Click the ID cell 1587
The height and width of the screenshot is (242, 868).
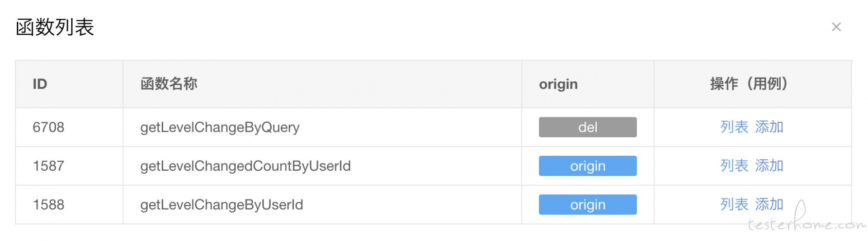[48, 166]
